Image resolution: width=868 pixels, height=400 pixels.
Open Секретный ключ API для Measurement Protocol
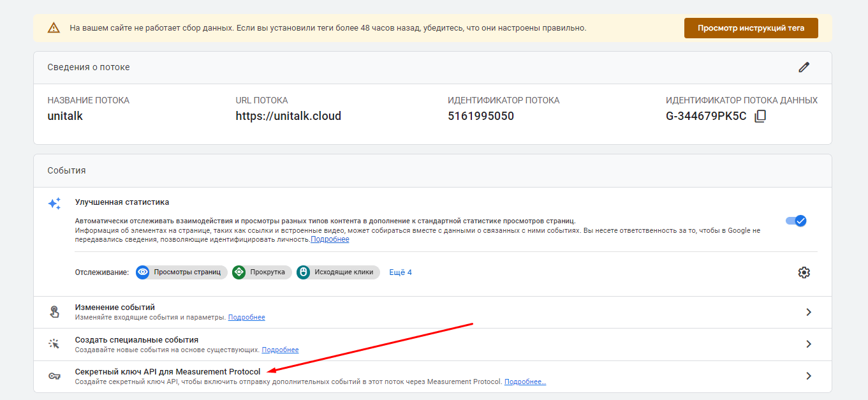(168, 371)
